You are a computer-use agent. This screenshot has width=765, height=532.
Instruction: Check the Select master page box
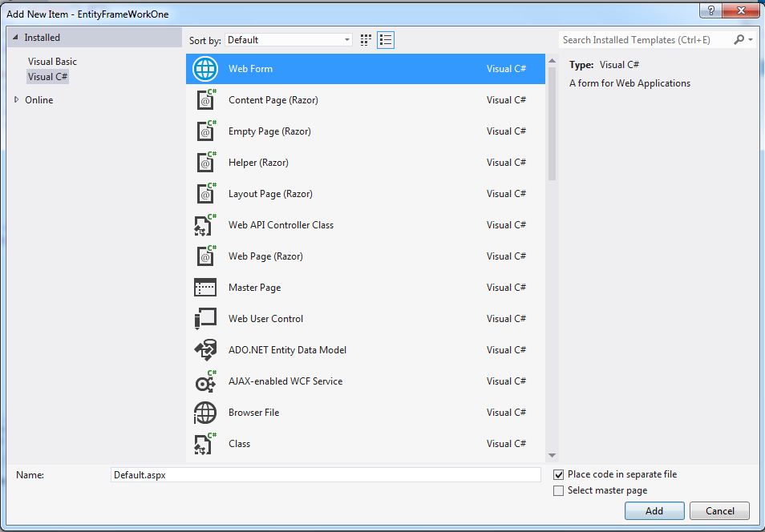point(559,490)
